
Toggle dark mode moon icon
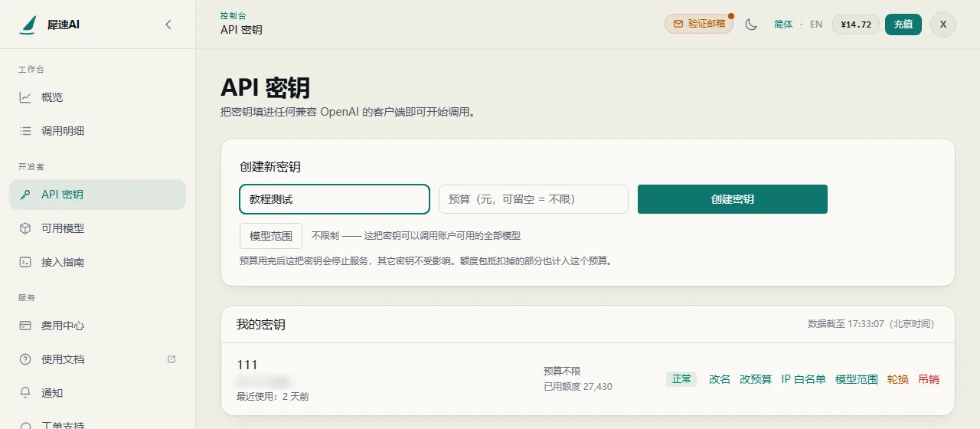[751, 25]
